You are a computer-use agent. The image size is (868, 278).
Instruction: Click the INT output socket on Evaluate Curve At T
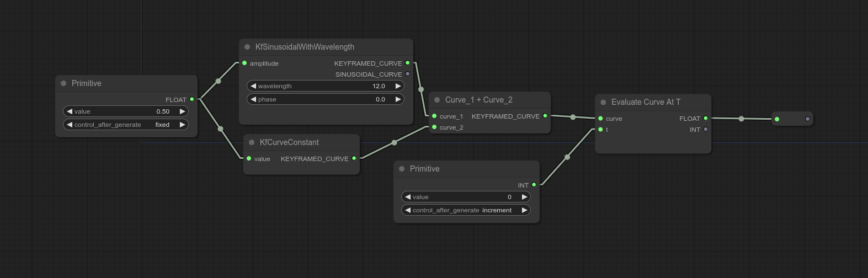coord(706,129)
